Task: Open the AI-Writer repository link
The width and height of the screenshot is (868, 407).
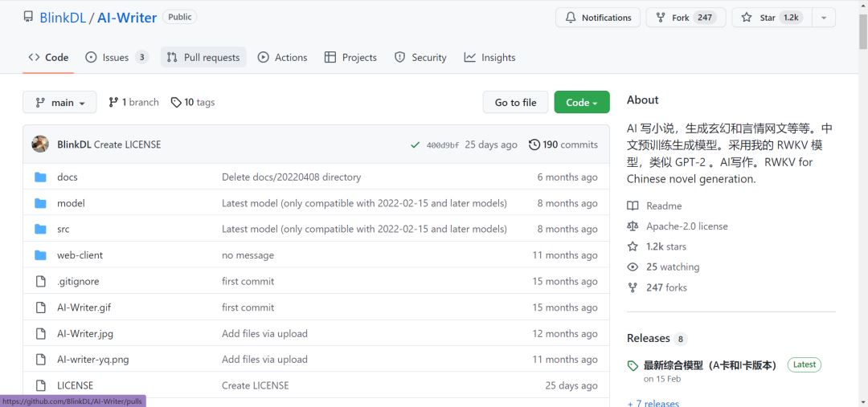Action: pos(127,18)
